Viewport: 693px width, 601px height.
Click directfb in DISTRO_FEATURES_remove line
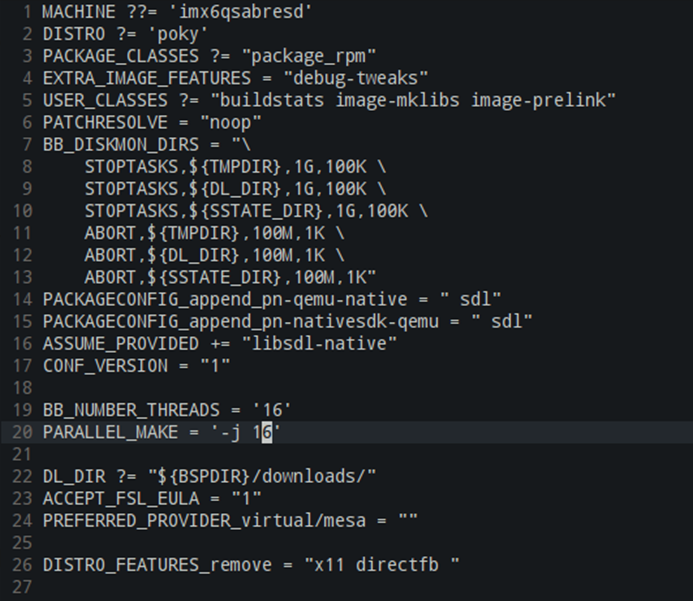coord(397,565)
